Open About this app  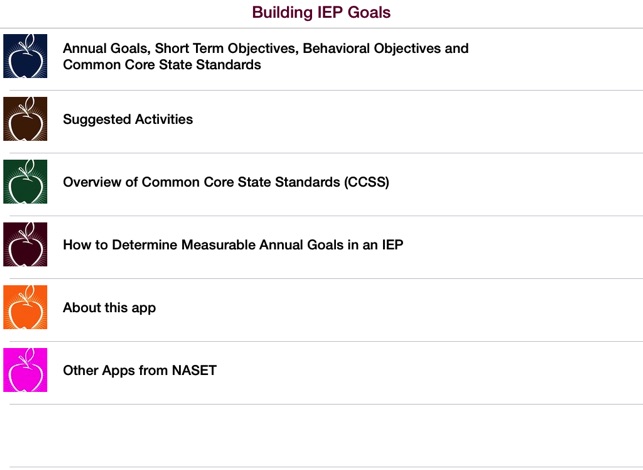click(322, 310)
